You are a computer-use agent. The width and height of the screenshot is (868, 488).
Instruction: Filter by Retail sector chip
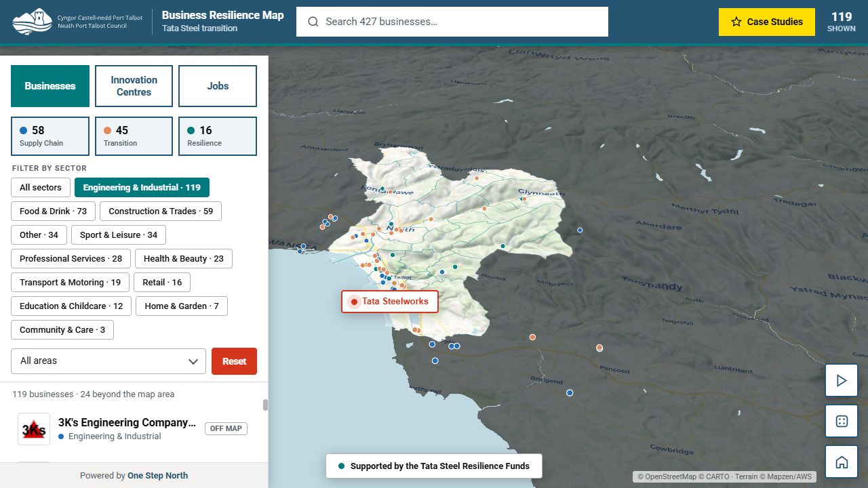(x=162, y=283)
